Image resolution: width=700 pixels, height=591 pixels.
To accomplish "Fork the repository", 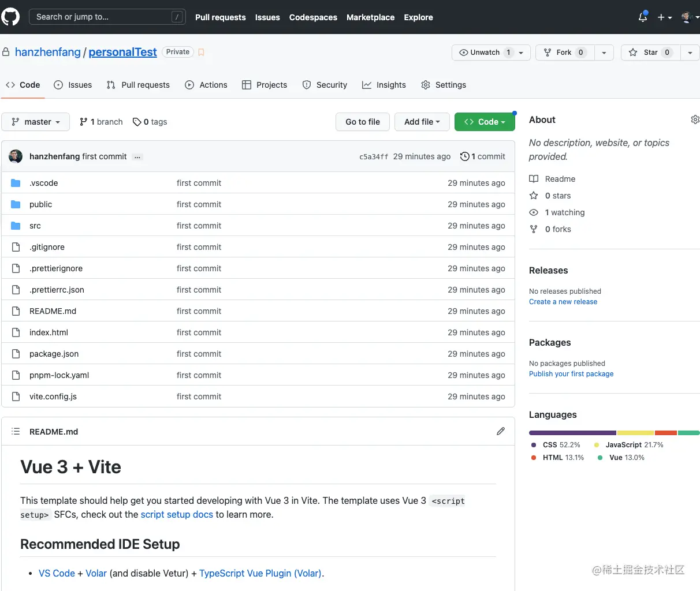I will pos(565,52).
